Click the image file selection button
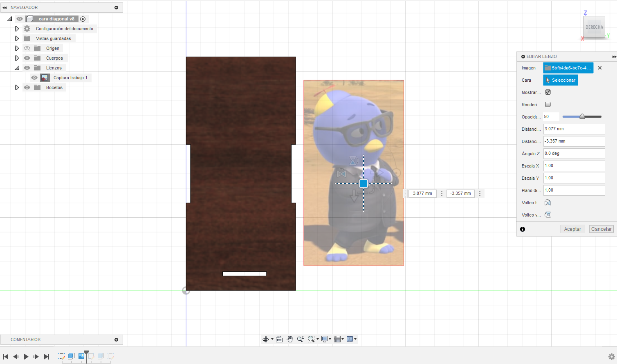Viewport: 617px width, 364px height. point(568,68)
